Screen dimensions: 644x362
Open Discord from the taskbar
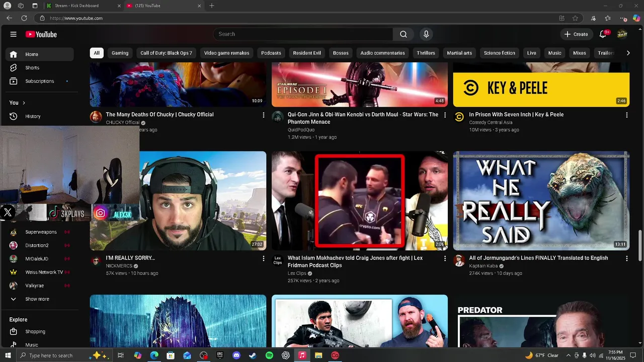[x=236, y=355]
